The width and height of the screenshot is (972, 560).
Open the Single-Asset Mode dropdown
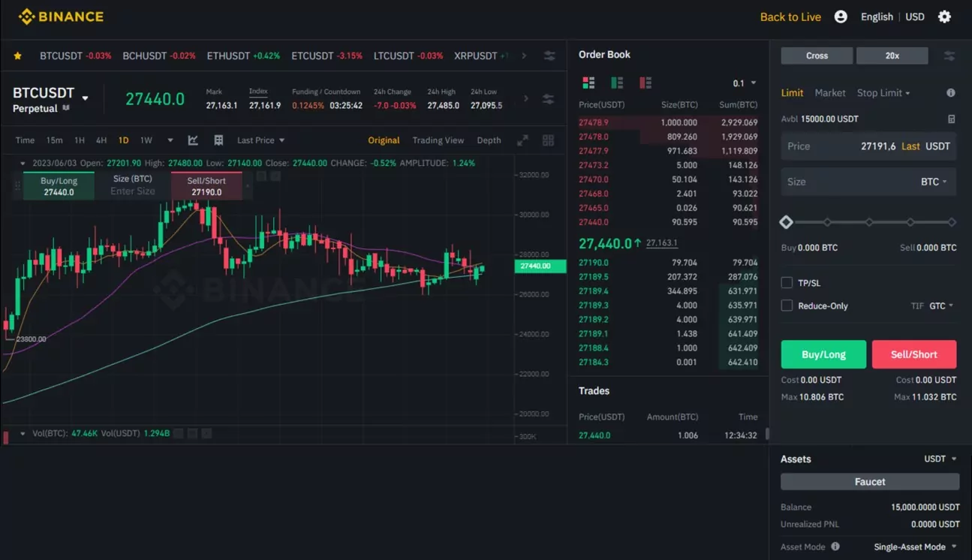[916, 546]
